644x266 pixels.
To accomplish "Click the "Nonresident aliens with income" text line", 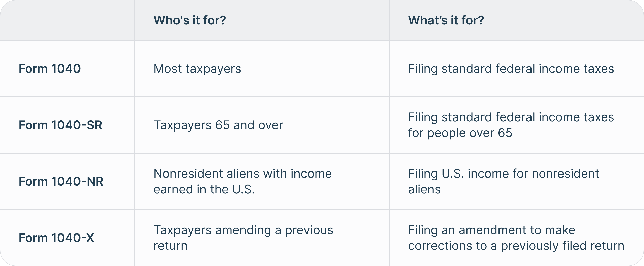I will [x=243, y=174].
